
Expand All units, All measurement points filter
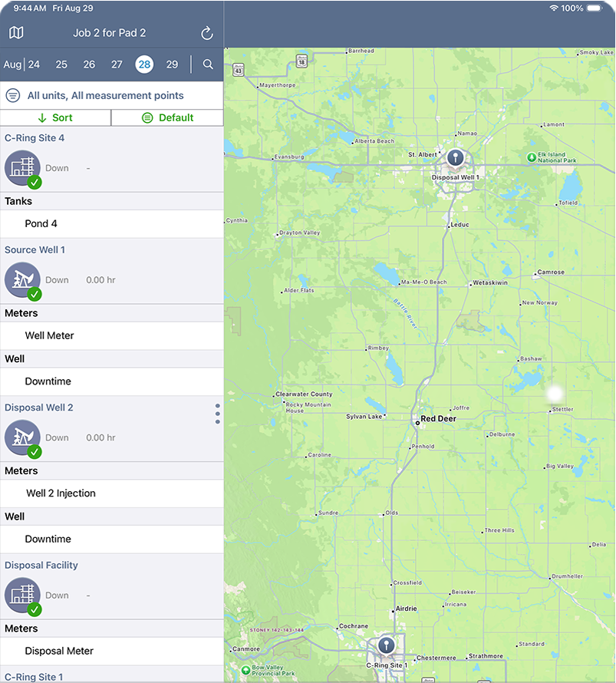tap(105, 96)
